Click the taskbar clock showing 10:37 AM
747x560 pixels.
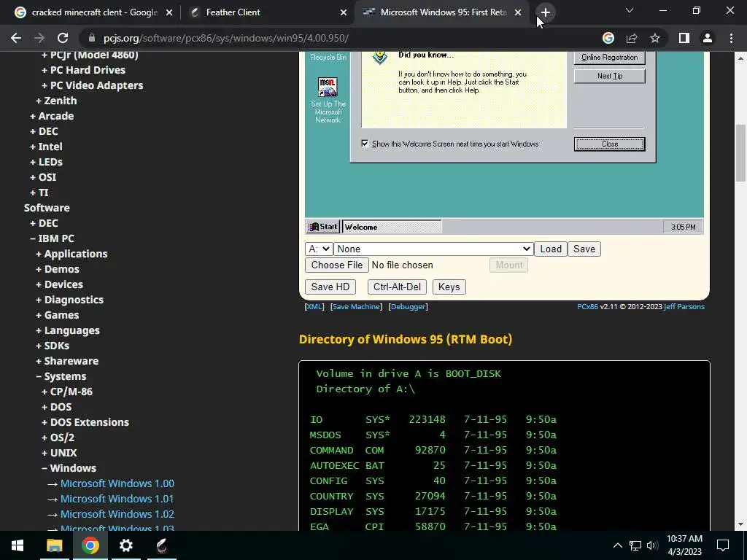click(x=684, y=545)
